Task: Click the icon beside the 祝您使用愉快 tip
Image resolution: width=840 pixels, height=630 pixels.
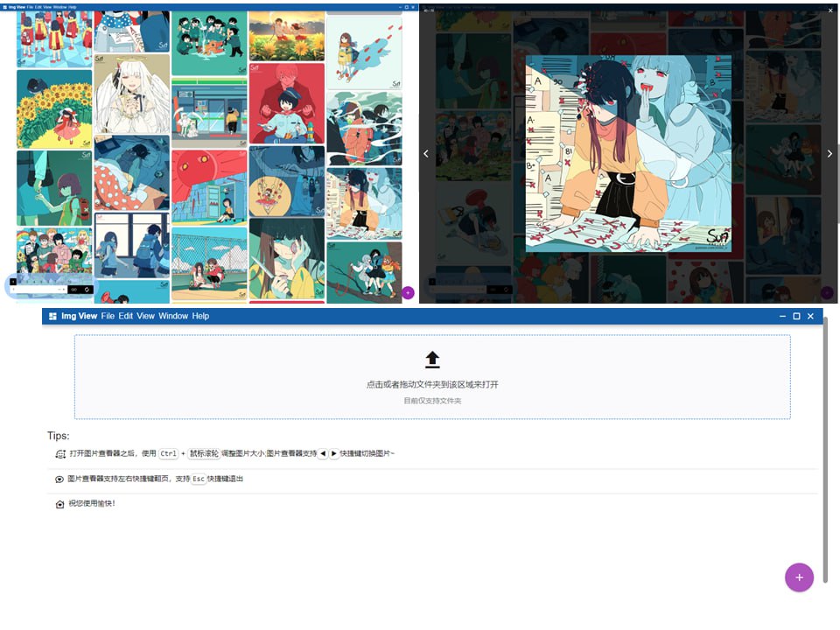Action: coord(59,503)
